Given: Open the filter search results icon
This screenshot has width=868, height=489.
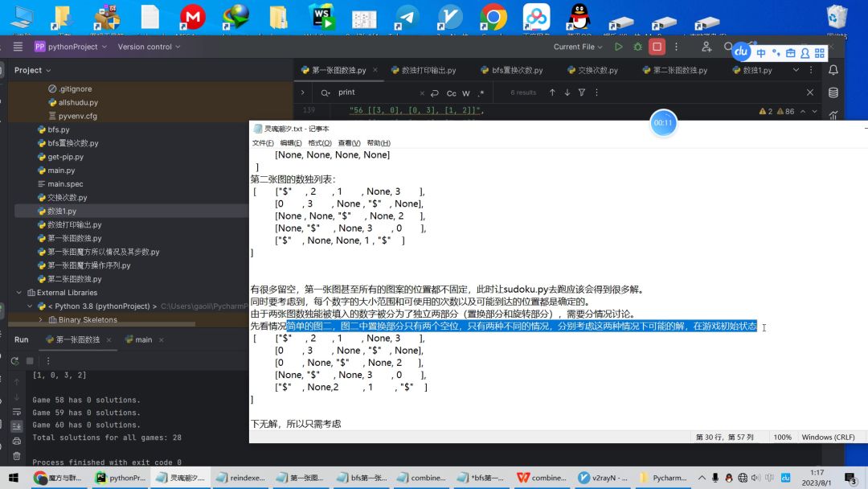Looking at the screenshot, I should click(x=583, y=92).
